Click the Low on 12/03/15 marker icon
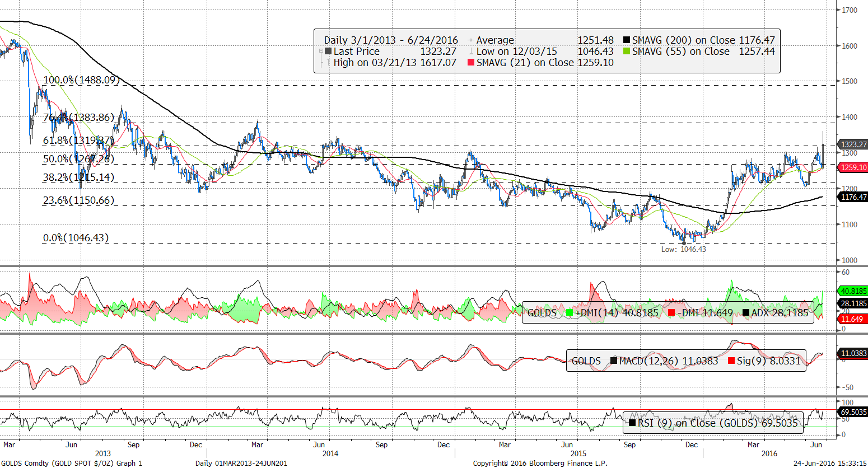Viewport: 868px width, 468px height. [471, 52]
